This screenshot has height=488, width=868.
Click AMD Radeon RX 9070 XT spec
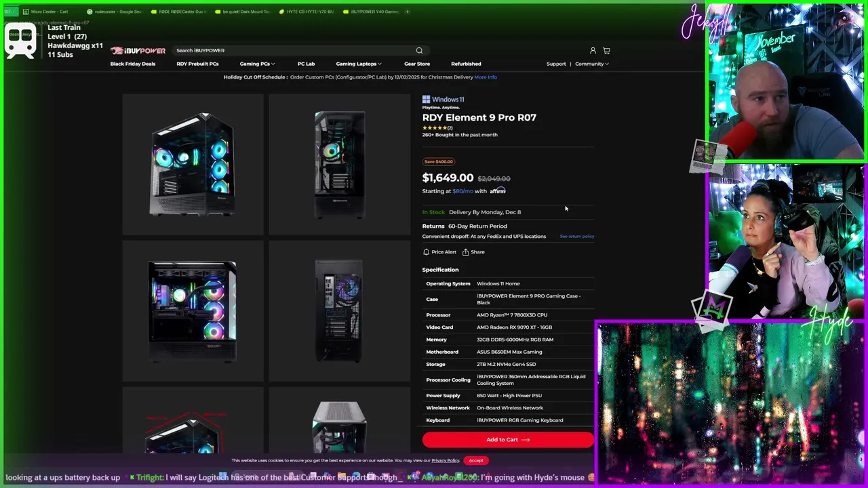click(515, 327)
